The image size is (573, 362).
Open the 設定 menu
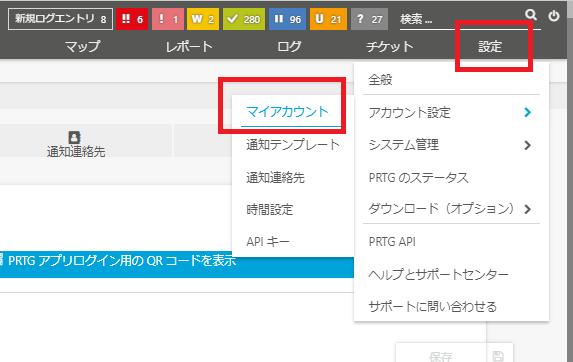pyautogui.click(x=490, y=46)
